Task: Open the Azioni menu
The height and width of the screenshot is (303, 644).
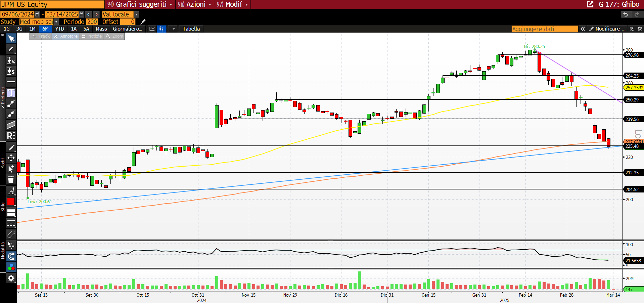Action: (x=195, y=4)
